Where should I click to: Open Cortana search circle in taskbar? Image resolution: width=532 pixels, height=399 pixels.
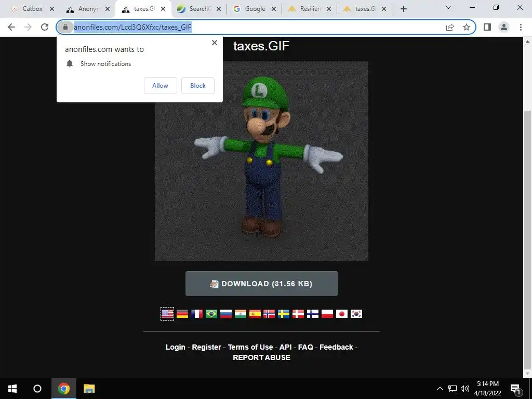coord(37,389)
